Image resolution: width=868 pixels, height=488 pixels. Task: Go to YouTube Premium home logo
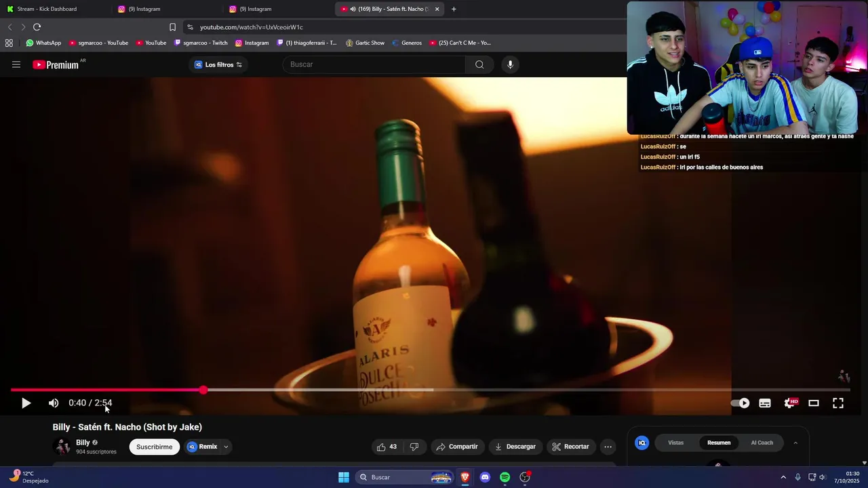(56, 65)
